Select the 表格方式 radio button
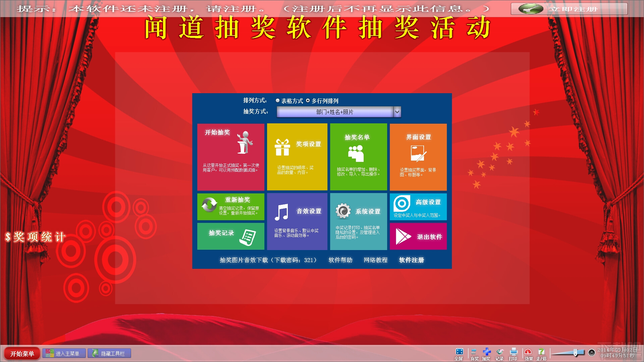 coord(278,101)
